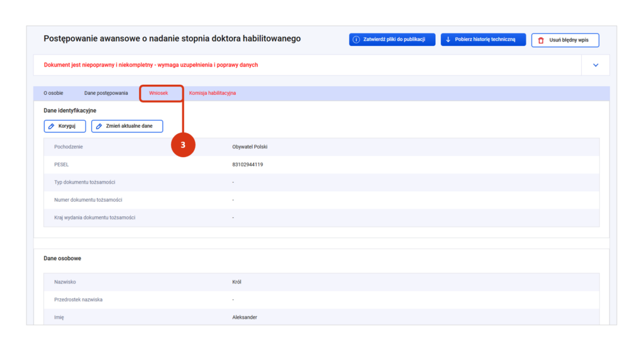644x345 pixels.
Task: Click the pencil icon on the Koryguj button
Action: point(52,126)
